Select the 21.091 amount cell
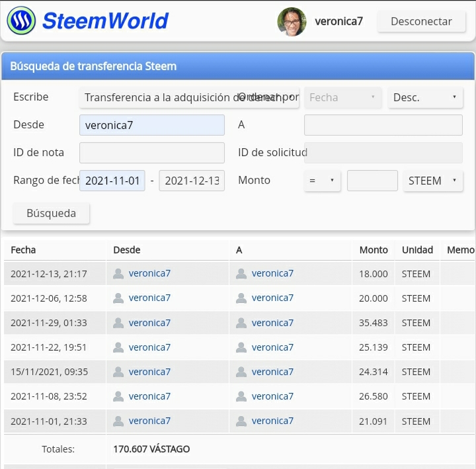 pyautogui.click(x=373, y=421)
